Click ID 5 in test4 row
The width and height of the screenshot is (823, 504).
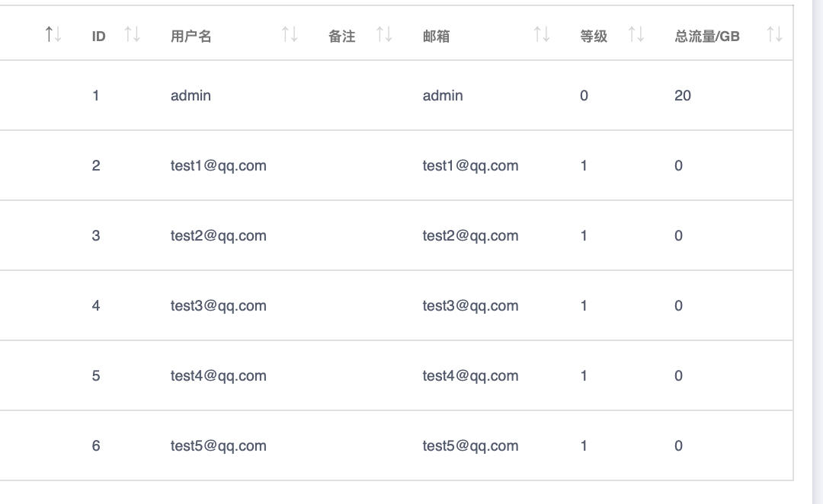(95, 375)
